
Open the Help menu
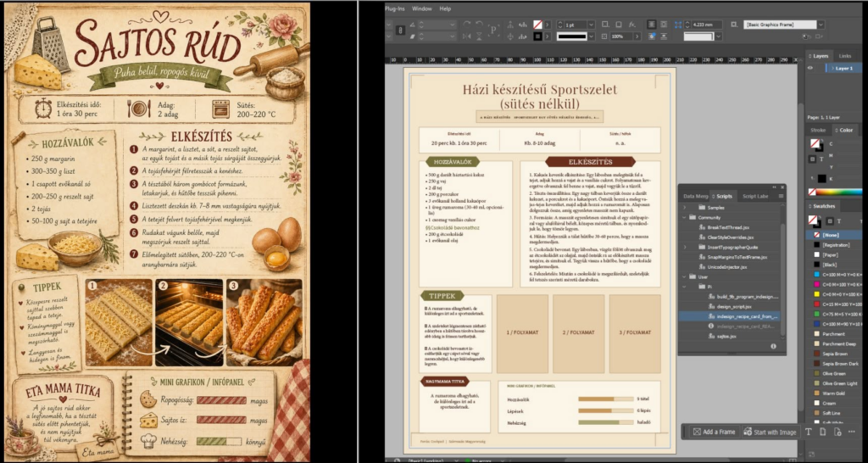pyautogui.click(x=445, y=8)
